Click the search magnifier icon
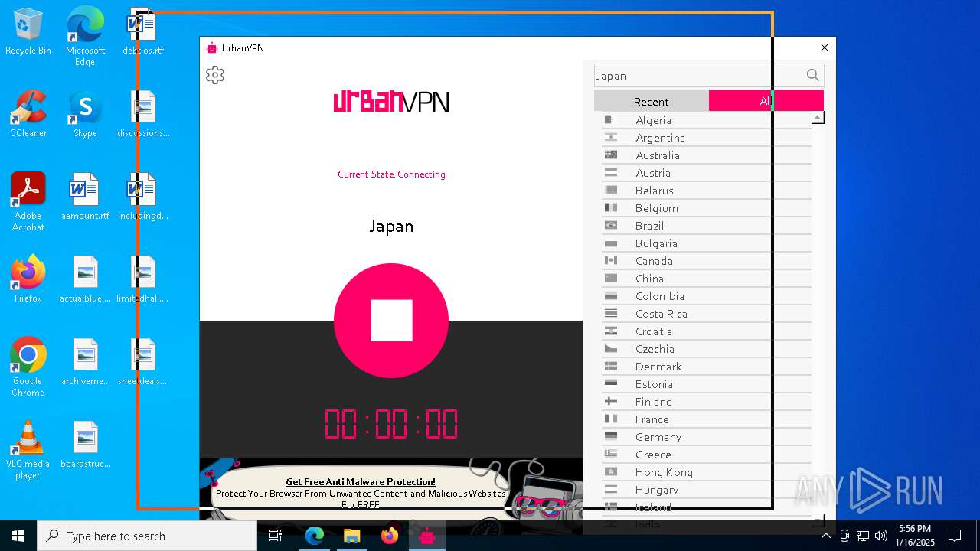 [x=813, y=75]
